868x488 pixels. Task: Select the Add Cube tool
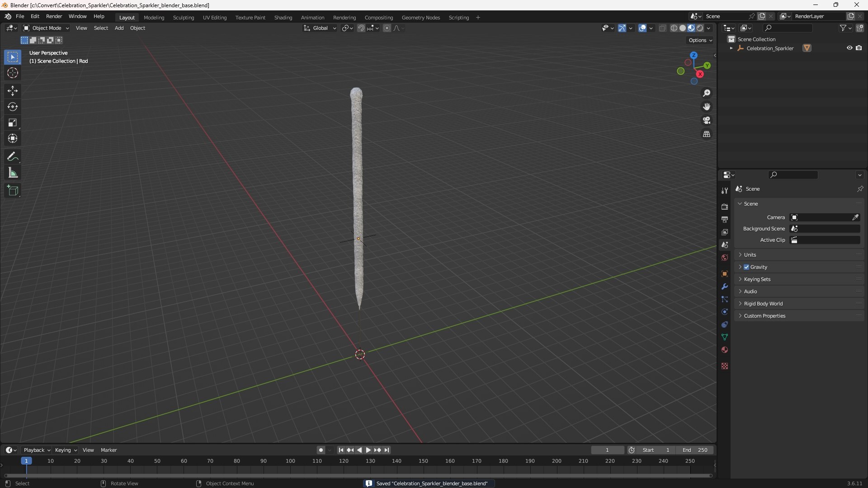[x=13, y=191]
